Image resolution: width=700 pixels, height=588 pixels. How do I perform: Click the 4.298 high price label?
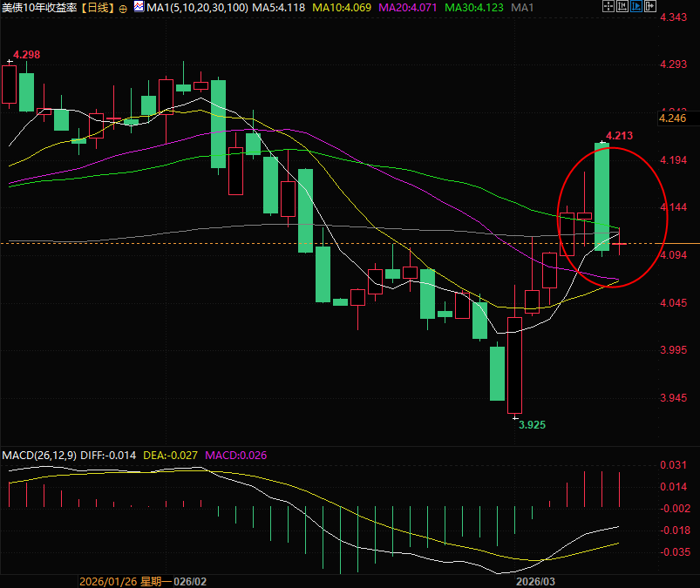[x=26, y=55]
